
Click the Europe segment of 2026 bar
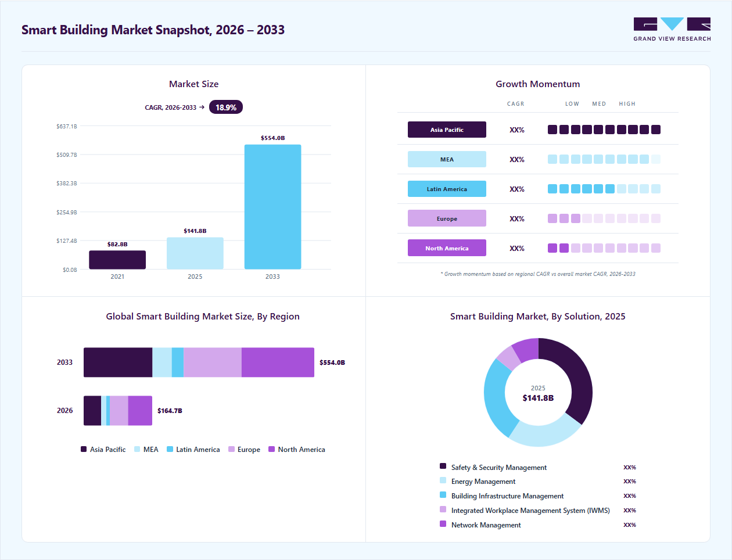pyautogui.click(x=119, y=411)
